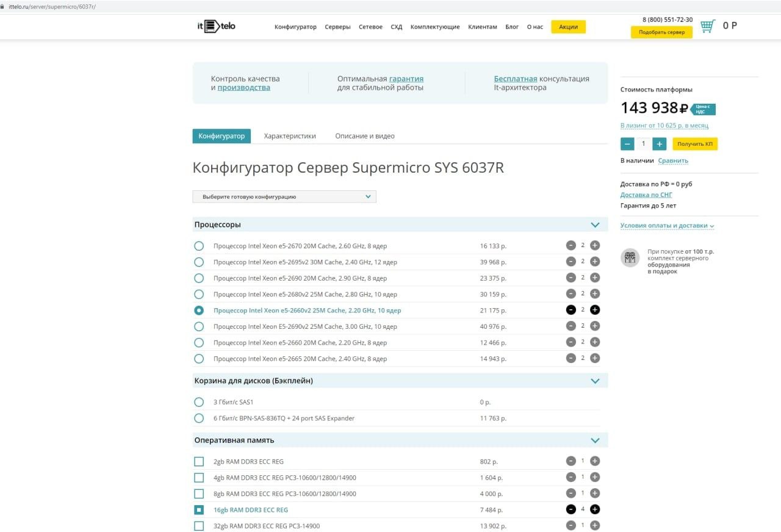Screen dimensions: 781x532
Task: Open the shopping cart icon
Action: click(708, 26)
